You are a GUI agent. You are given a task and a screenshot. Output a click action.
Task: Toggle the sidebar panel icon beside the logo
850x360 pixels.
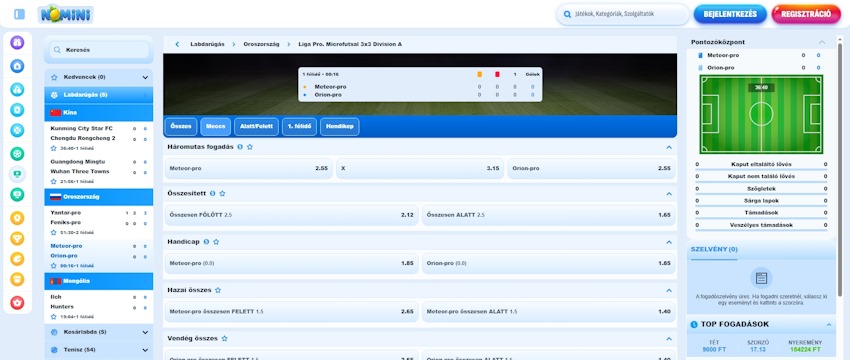click(x=20, y=14)
